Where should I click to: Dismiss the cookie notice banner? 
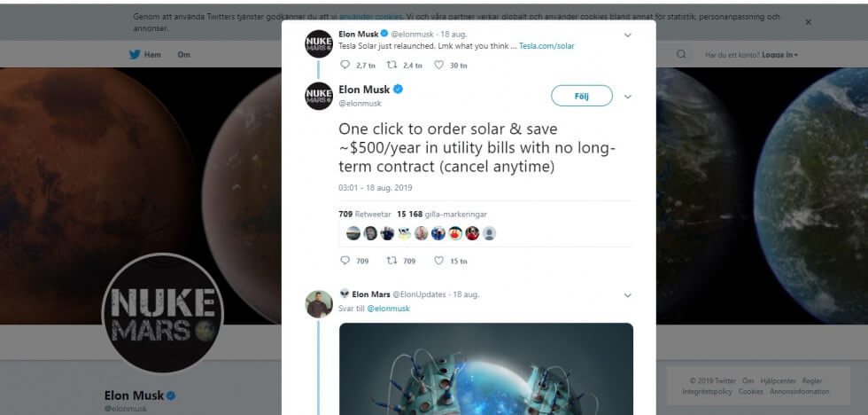coord(808,22)
